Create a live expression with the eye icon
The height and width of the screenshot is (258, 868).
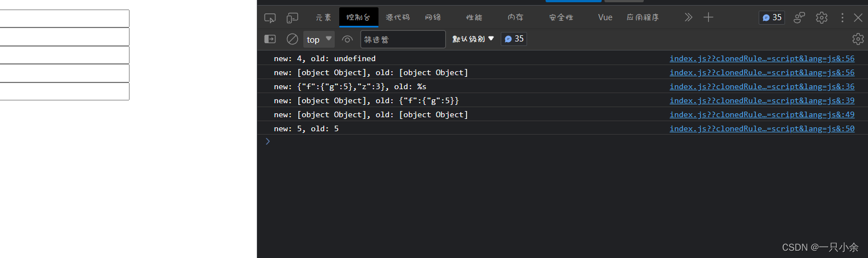tap(347, 39)
